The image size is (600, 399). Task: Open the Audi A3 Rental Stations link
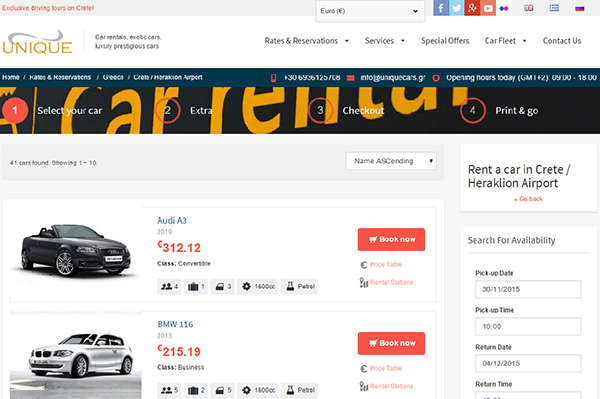pyautogui.click(x=391, y=283)
